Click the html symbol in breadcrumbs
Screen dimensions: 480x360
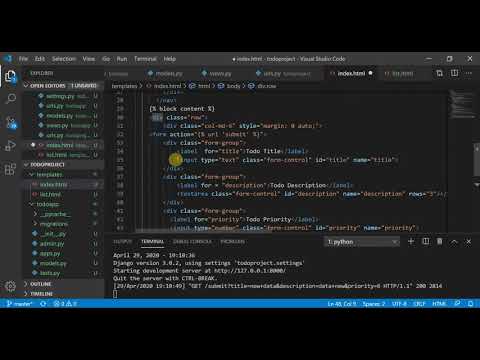pyautogui.click(x=200, y=86)
